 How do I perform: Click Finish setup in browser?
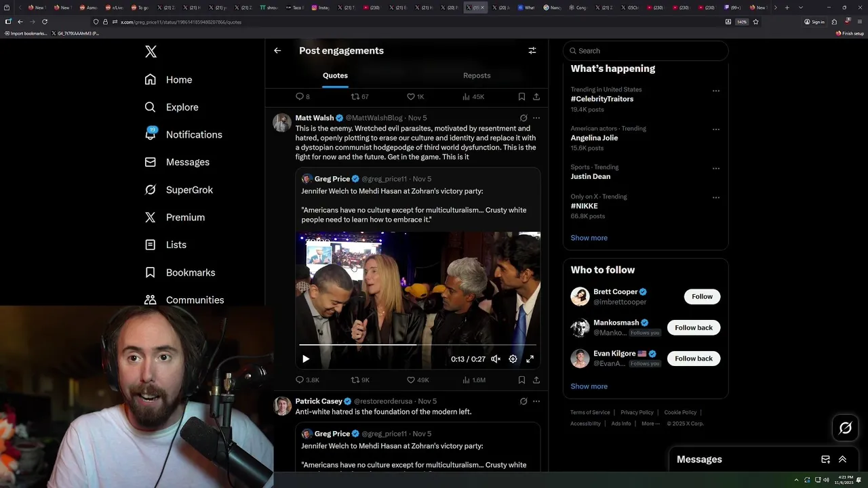point(850,33)
